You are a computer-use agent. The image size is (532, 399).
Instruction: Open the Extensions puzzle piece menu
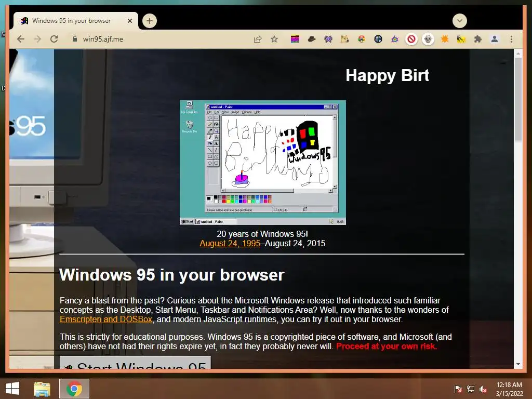pyautogui.click(x=478, y=39)
